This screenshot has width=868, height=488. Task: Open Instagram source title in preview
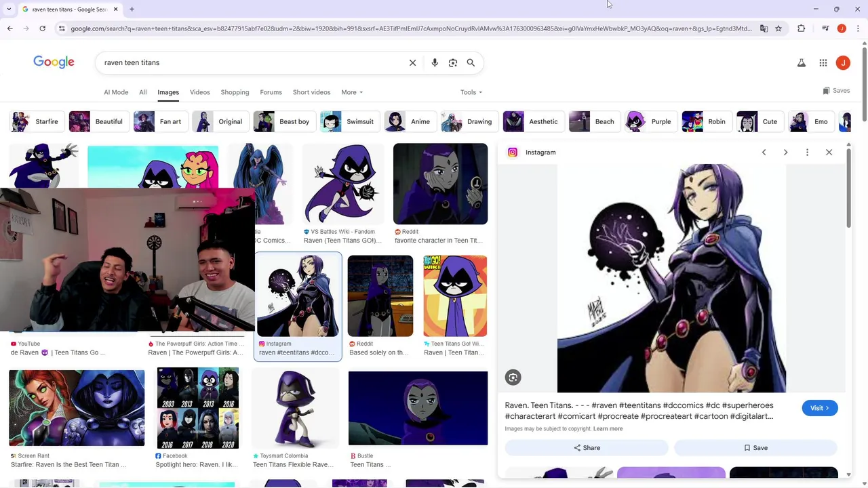pos(540,152)
